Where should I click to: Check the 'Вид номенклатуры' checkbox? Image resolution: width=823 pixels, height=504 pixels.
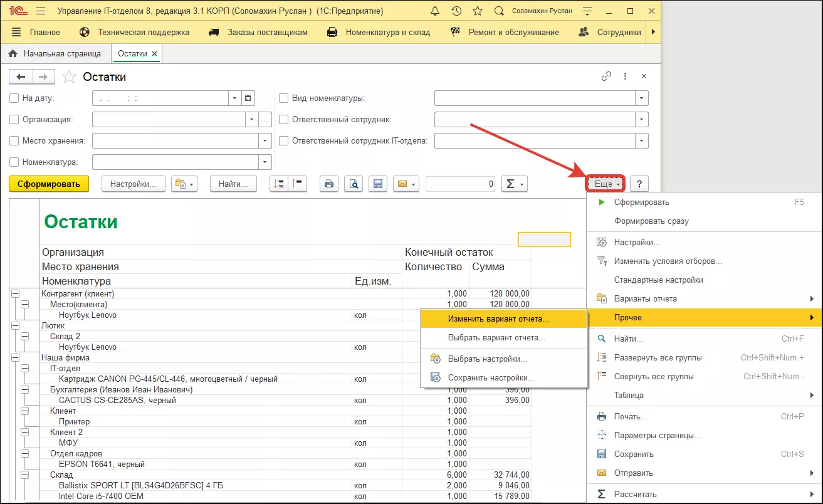click(x=283, y=98)
